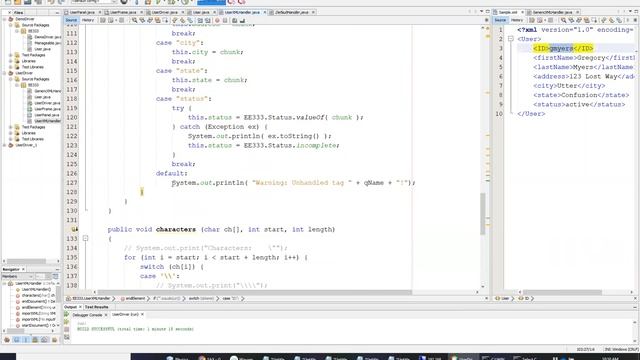Open the DefaultHandler.java editor tab

[292, 12]
